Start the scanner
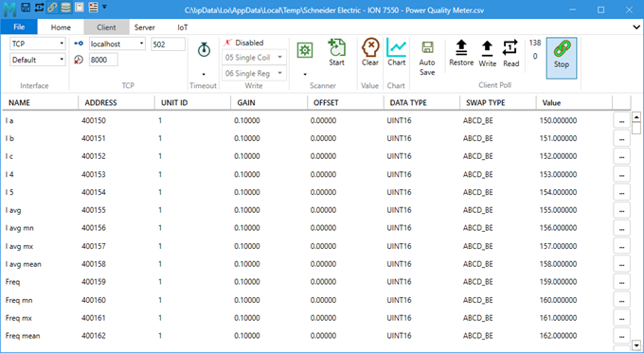This screenshot has width=644, height=353. (336, 53)
